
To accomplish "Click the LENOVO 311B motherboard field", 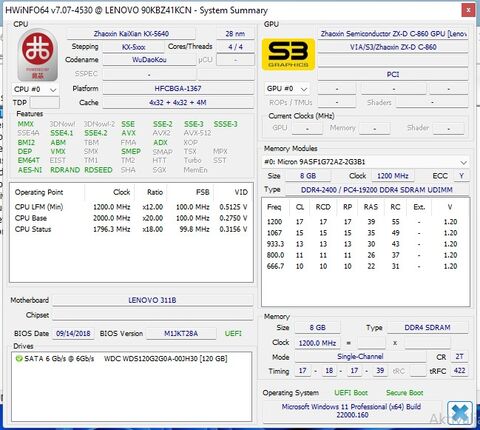I will click(x=152, y=300).
